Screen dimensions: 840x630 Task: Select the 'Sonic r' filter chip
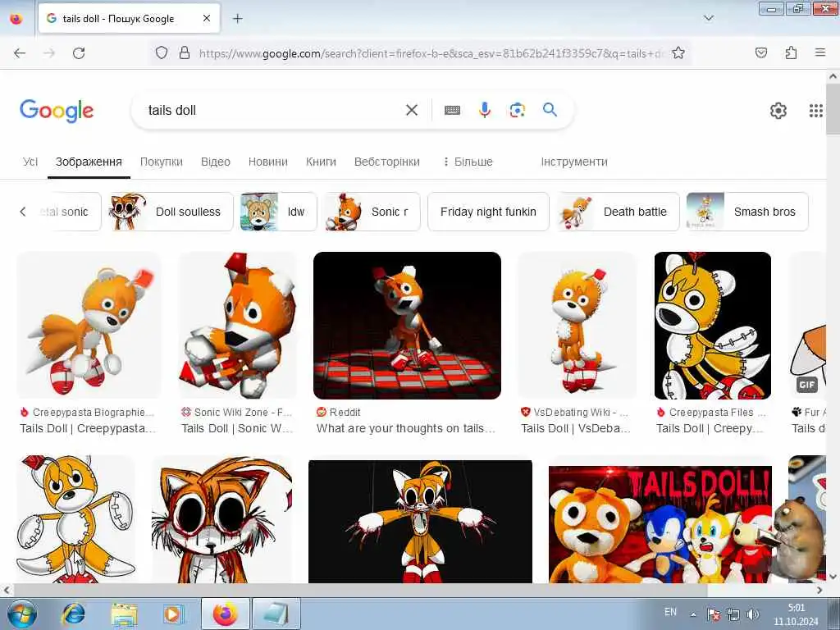(372, 212)
